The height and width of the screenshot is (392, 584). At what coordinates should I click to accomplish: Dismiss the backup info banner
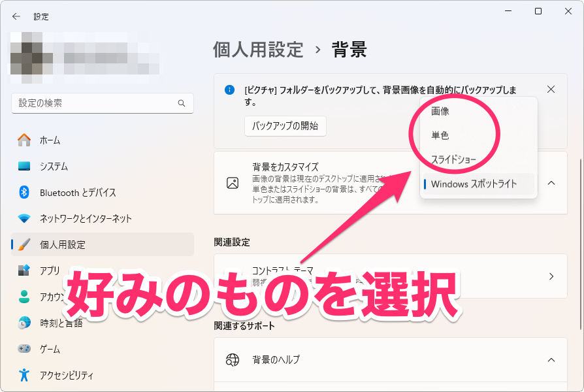click(551, 90)
